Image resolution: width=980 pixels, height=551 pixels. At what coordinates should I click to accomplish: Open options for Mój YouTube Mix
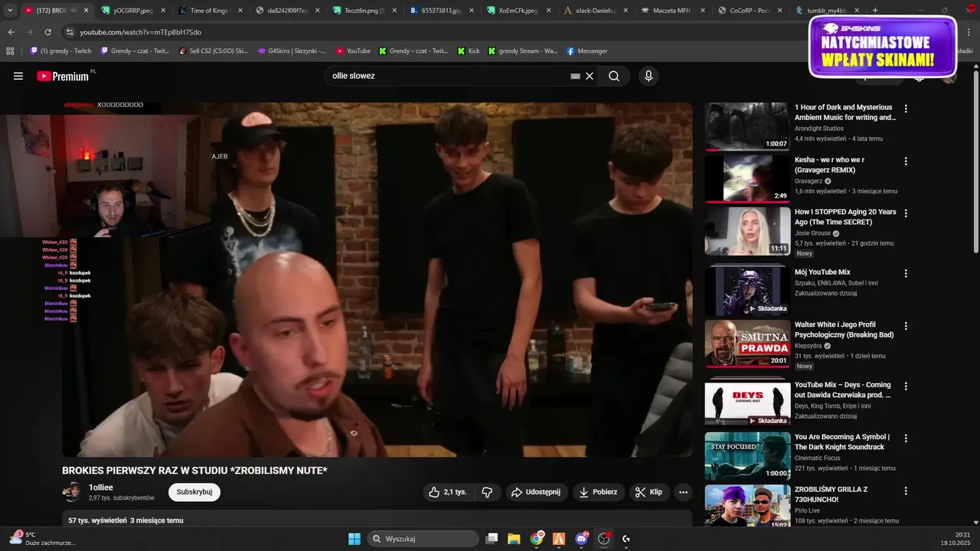click(x=906, y=273)
